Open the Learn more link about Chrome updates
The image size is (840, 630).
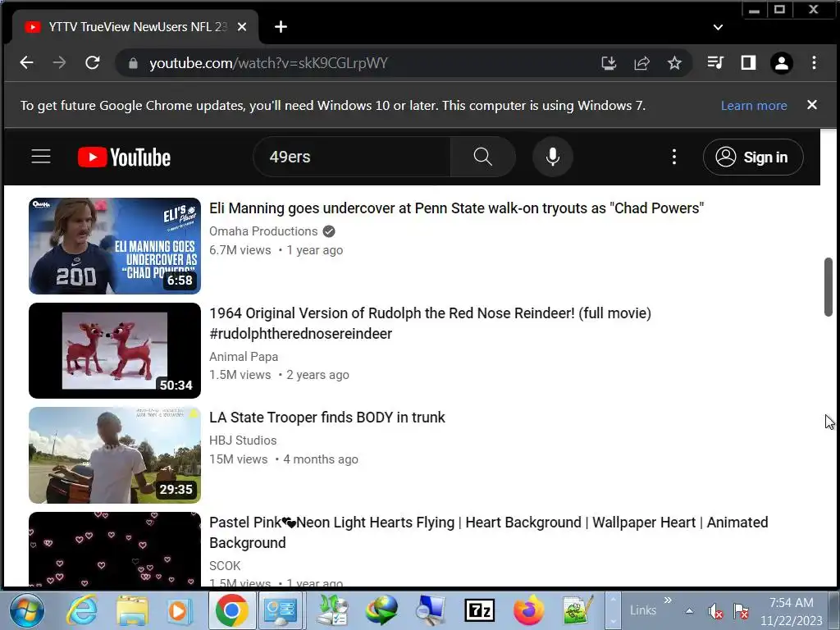click(754, 106)
